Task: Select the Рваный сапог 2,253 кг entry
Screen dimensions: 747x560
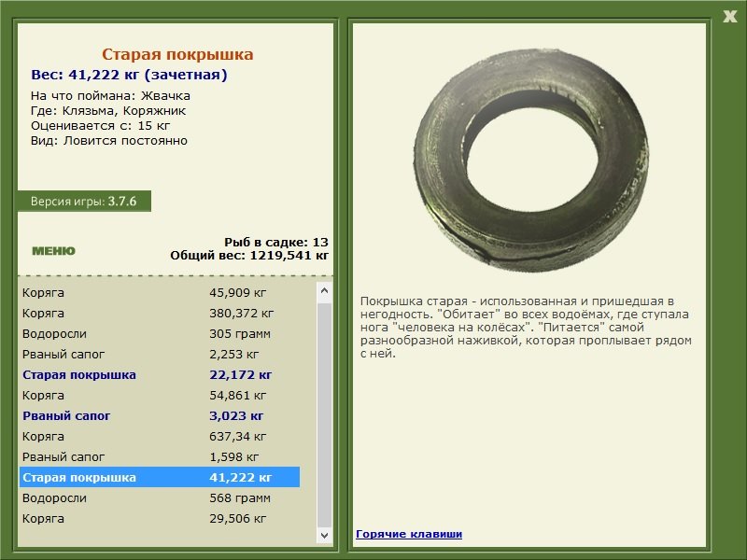Action: click(160, 354)
